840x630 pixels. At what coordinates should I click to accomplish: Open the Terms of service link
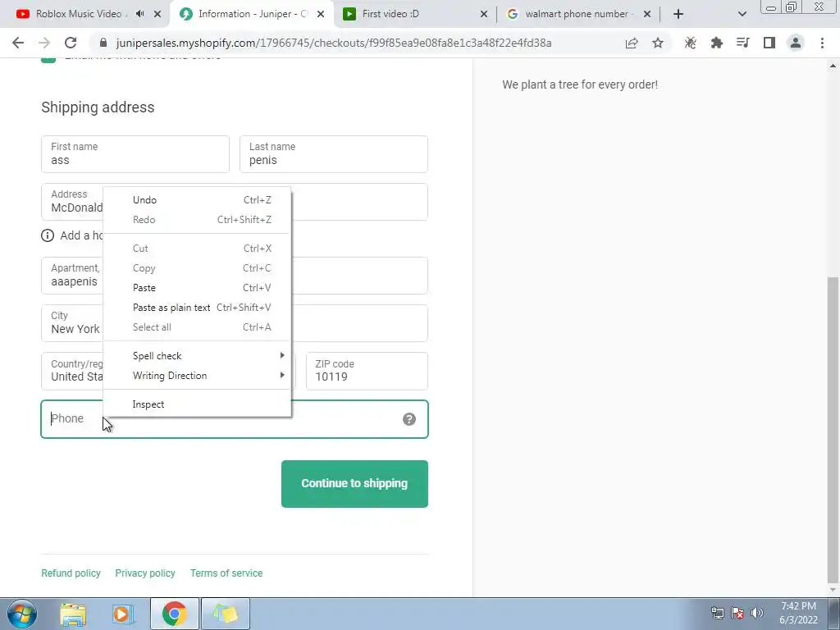click(226, 573)
